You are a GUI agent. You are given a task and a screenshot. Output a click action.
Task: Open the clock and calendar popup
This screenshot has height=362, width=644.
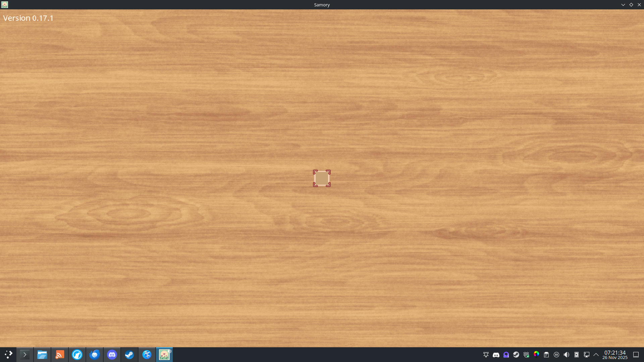coord(615,355)
